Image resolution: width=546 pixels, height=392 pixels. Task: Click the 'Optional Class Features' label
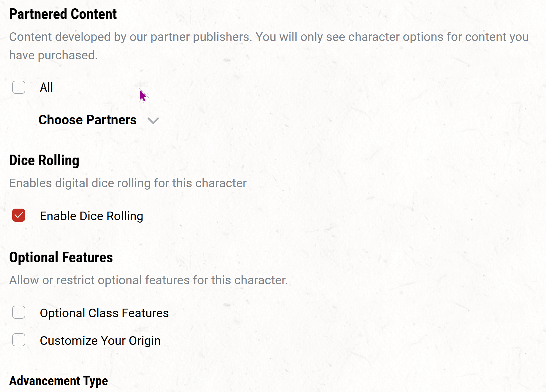pos(104,313)
